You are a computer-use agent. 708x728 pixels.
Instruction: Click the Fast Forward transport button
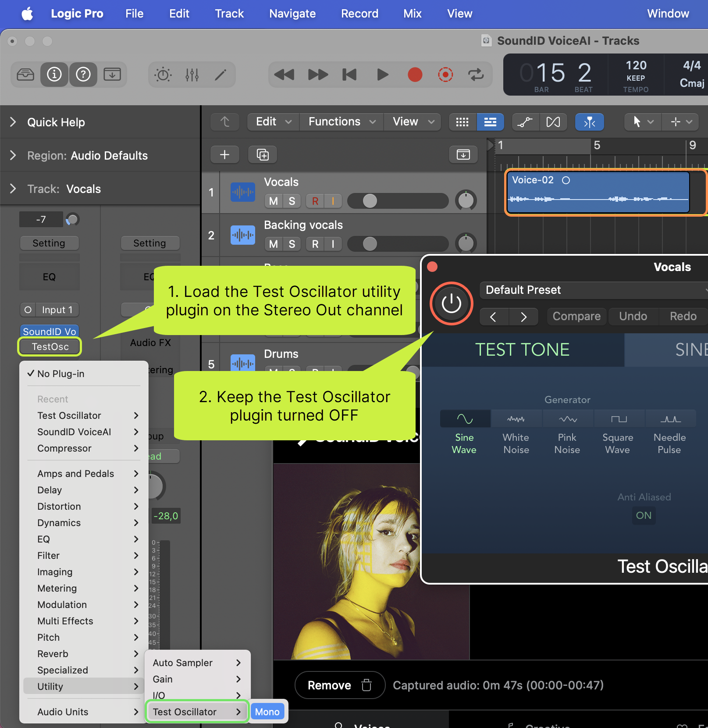coord(318,75)
